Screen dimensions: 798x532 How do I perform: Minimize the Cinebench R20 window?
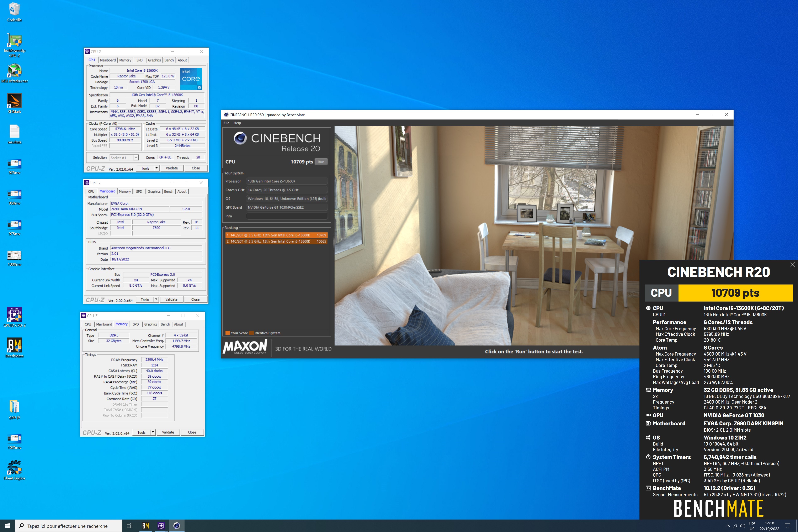pos(697,115)
